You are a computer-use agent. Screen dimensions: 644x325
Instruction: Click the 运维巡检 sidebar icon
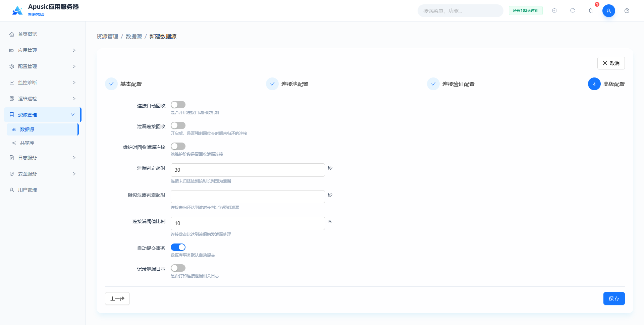click(12, 99)
